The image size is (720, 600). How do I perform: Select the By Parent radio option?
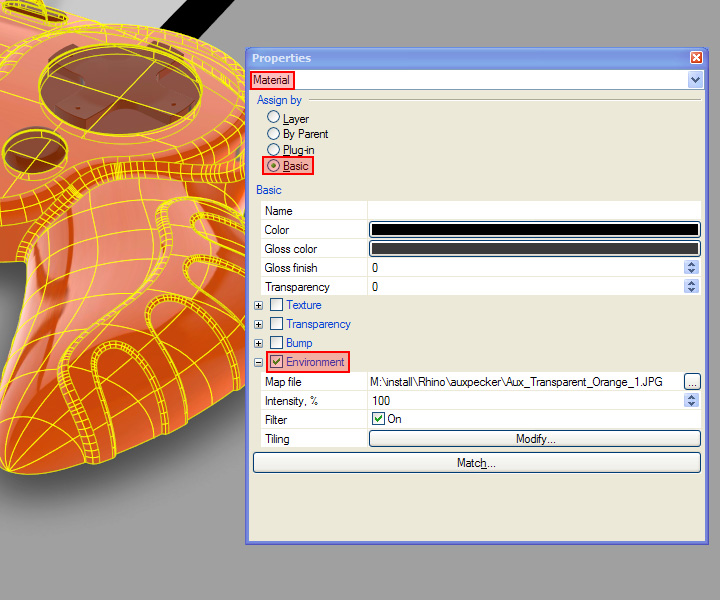(x=273, y=133)
